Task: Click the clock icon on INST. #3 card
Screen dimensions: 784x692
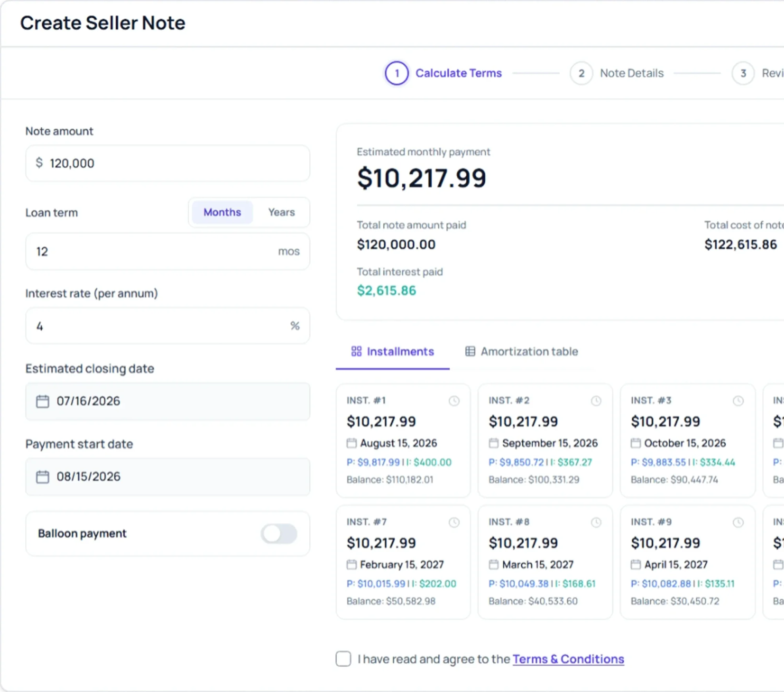Action: (738, 401)
